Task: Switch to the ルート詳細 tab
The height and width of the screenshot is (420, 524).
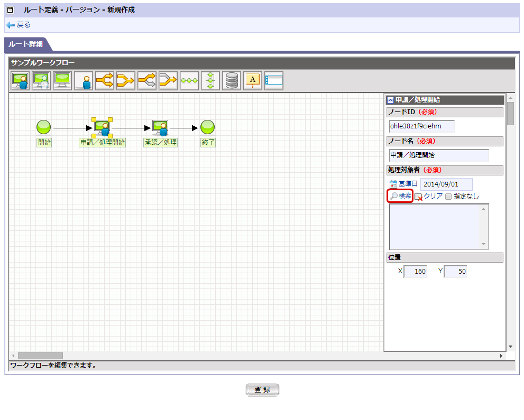Action: tap(26, 44)
